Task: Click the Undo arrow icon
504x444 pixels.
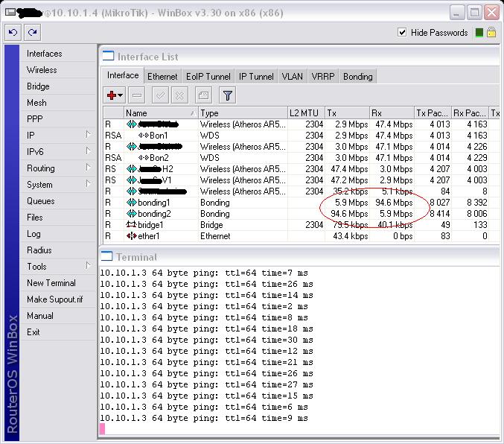Action: pos(13,33)
